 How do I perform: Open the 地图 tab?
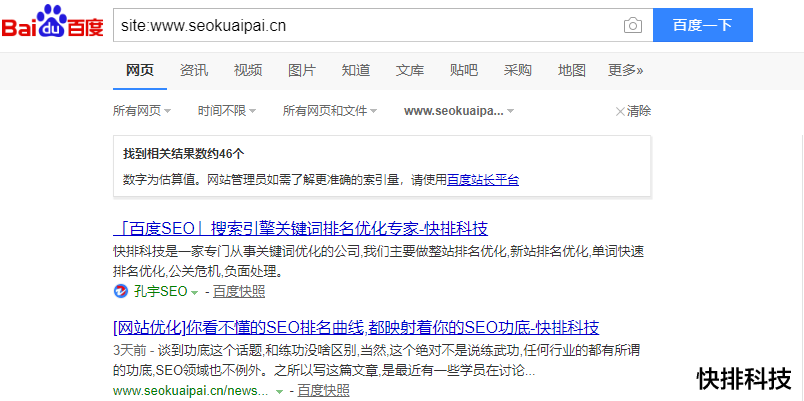(571, 70)
